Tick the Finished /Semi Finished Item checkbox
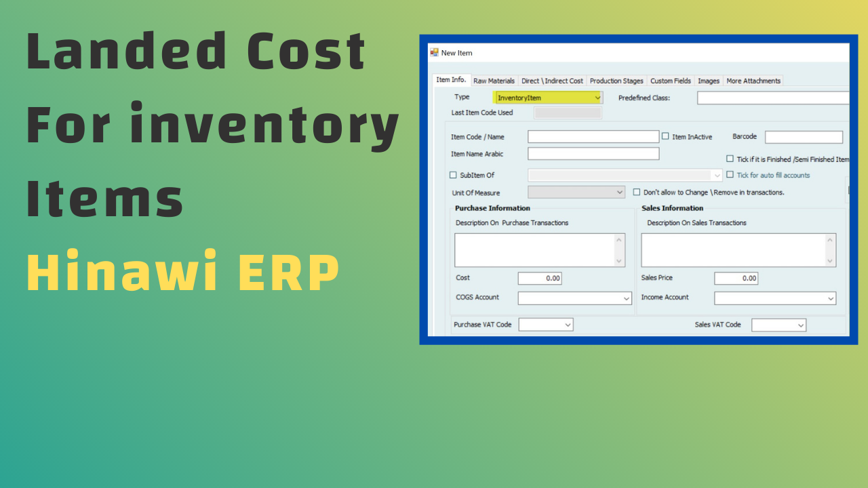Image resolution: width=868 pixels, height=488 pixels. (730, 159)
